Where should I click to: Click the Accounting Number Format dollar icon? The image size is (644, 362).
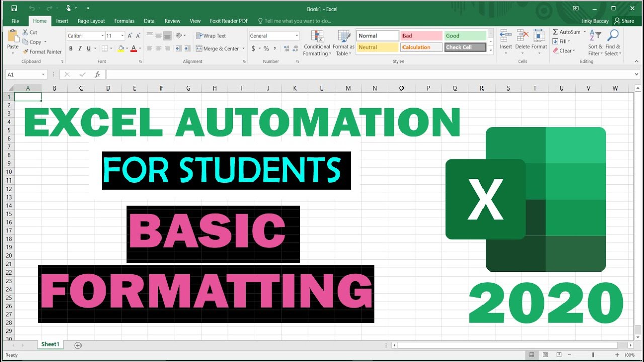point(253,49)
